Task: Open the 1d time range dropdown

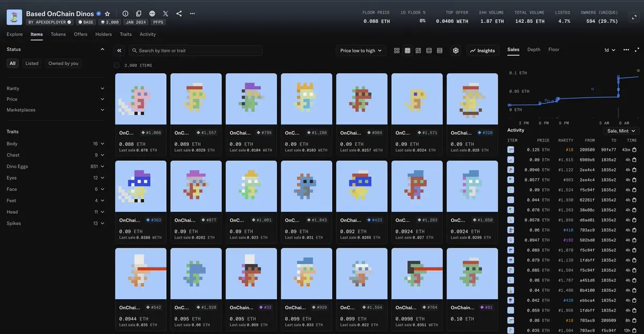Action: coord(610,50)
